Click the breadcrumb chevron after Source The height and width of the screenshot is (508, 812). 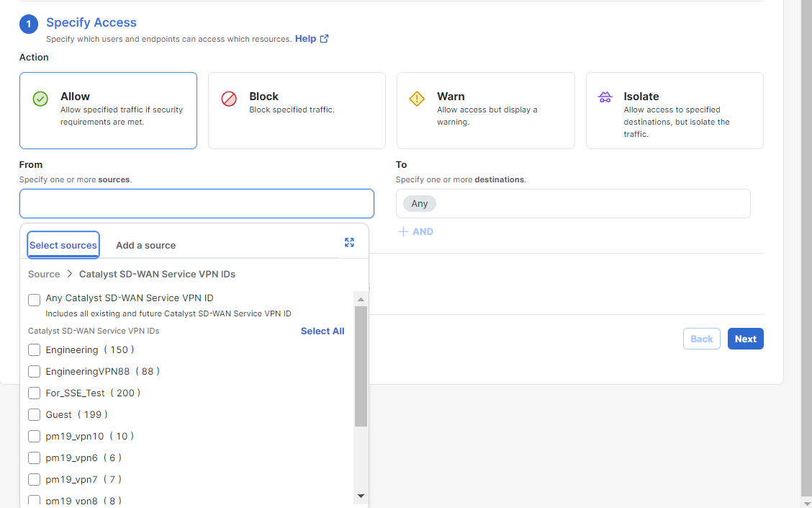(x=70, y=274)
